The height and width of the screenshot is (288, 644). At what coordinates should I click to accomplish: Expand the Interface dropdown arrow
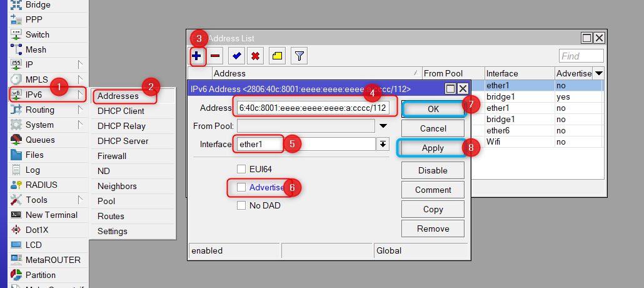(383, 145)
